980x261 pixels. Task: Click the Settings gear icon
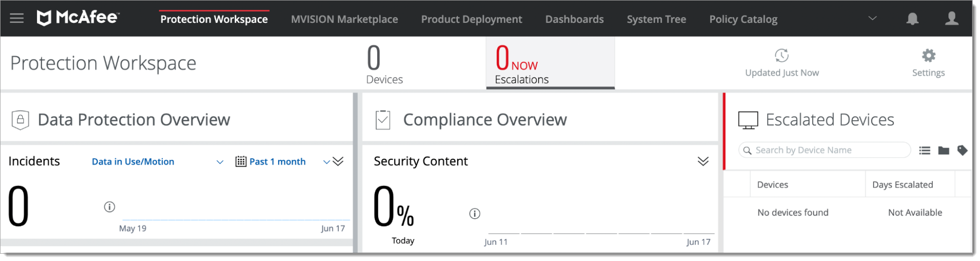coord(928,56)
